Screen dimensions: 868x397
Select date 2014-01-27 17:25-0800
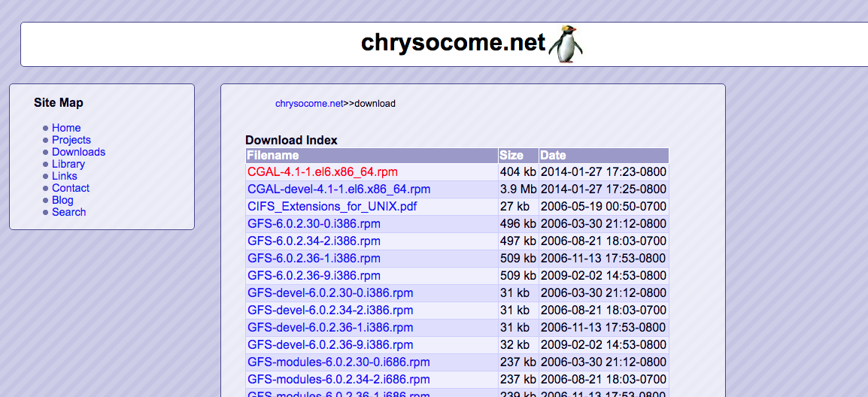(x=604, y=189)
